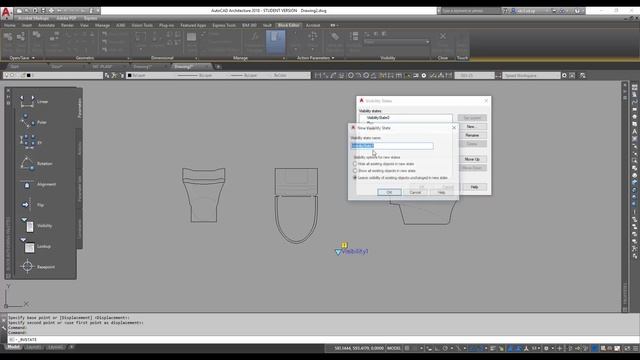Image resolution: width=640 pixels, height=360 pixels.
Task: Open the layer dropdown in toolbar
Action: click(x=53, y=75)
